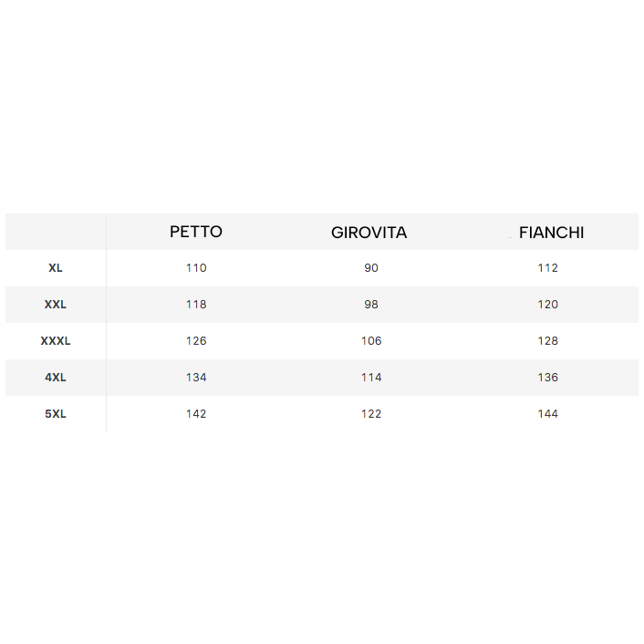Select the XXXL size row label
The image size is (644, 644).
click(x=56, y=341)
